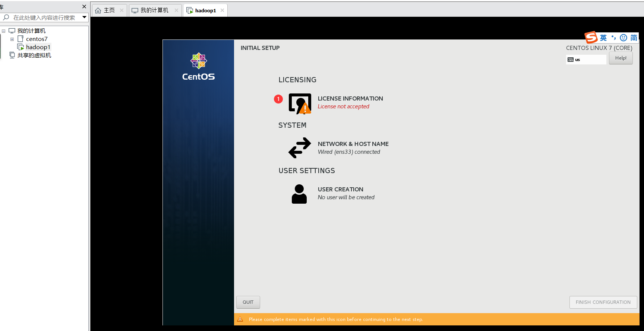644x331 pixels.
Task: Select the hadoop1 tab
Action: 205,10
